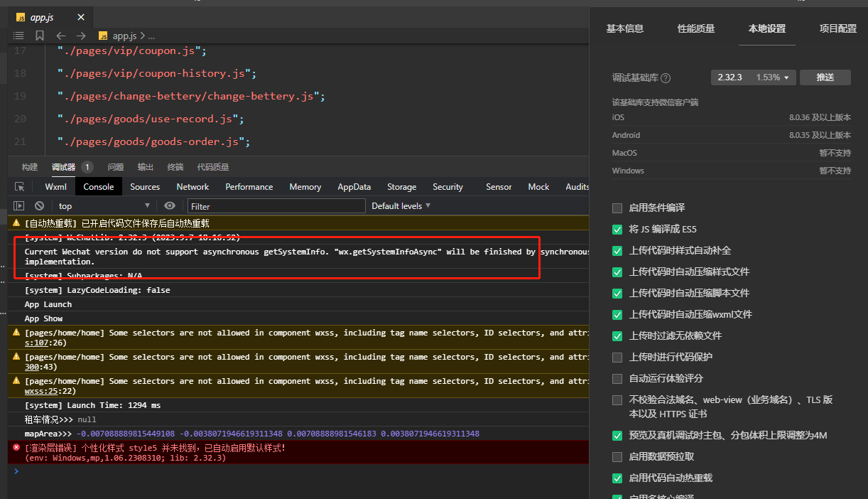Switch to the Sources devtools tab
Screen dimensions: 868x499
coord(145,187)
